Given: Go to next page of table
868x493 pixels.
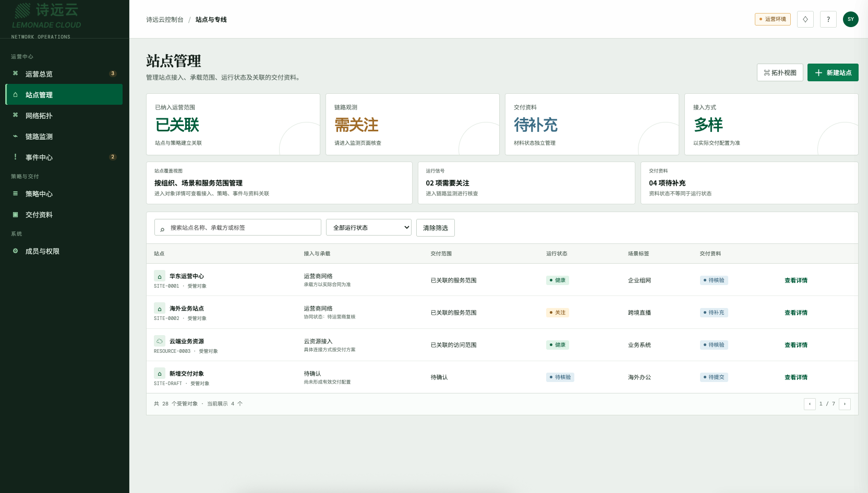Looking at the screenshot, I should tap(845, 404).
